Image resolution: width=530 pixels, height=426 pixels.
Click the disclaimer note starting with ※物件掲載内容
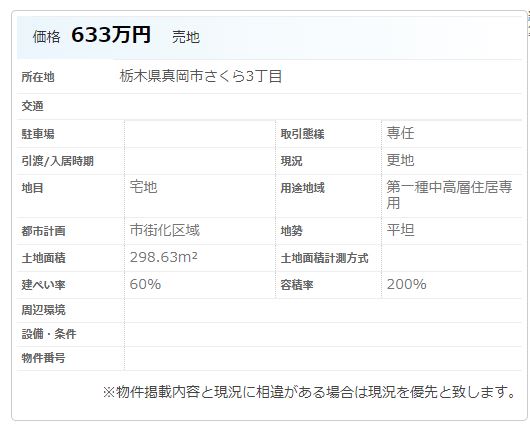point(309,392)
